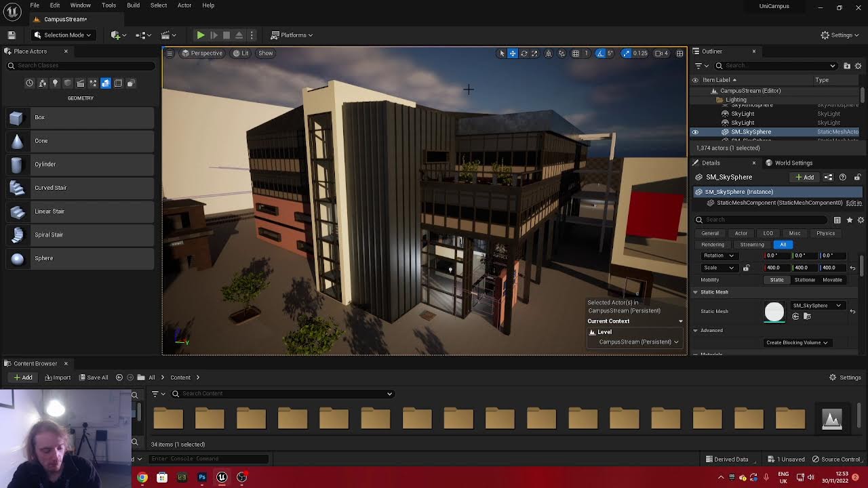Viewport: 868px width, 488px height.
Task: Open the File menu
Action: pyautogui.click(x=35, y=5)
